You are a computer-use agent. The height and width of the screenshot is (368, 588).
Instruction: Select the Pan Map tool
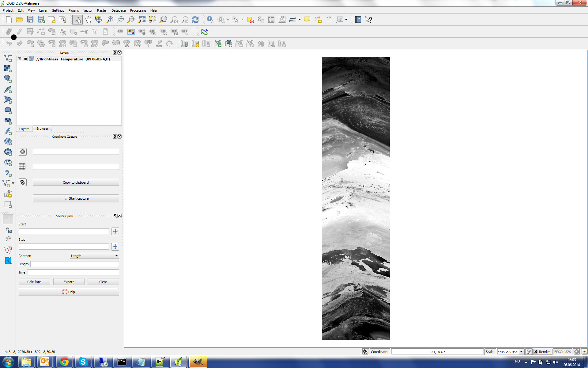tap(88, 19)
